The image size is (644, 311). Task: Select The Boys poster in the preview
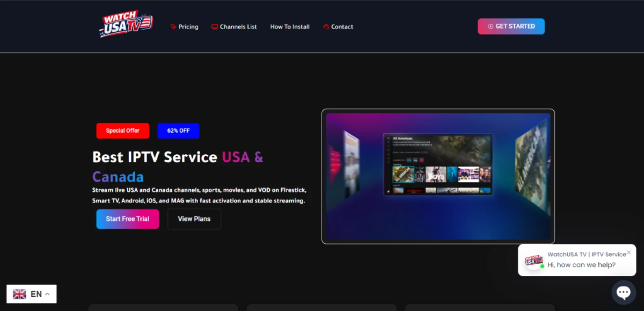click(436, 175)
